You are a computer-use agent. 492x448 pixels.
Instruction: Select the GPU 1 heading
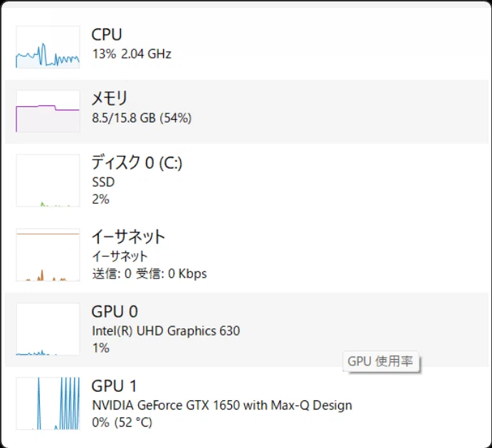tap(114, 386)
